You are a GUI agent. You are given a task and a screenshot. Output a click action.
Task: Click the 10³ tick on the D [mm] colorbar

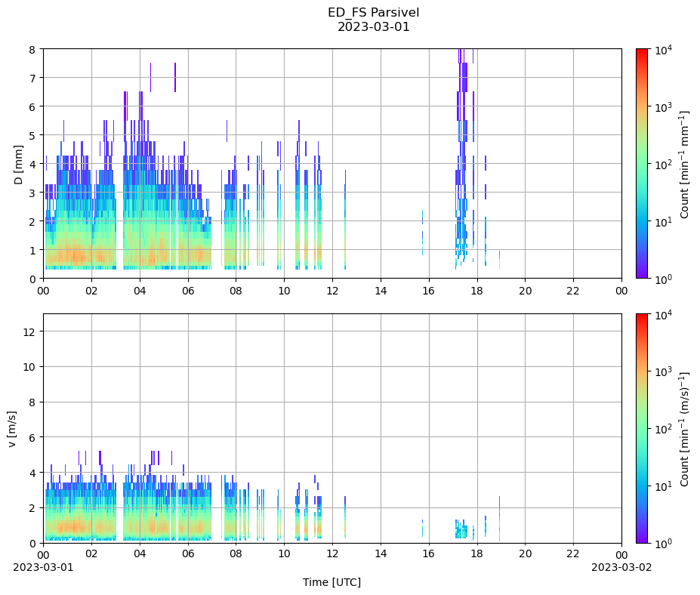664,107
